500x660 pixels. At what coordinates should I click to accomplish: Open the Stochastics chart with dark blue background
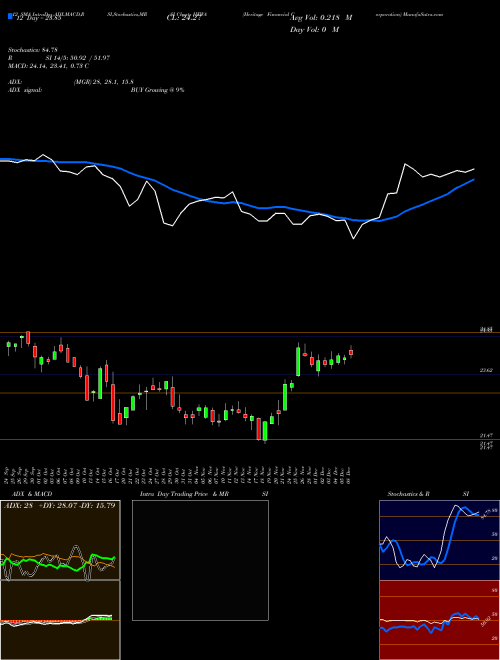(x=439, y=540)
